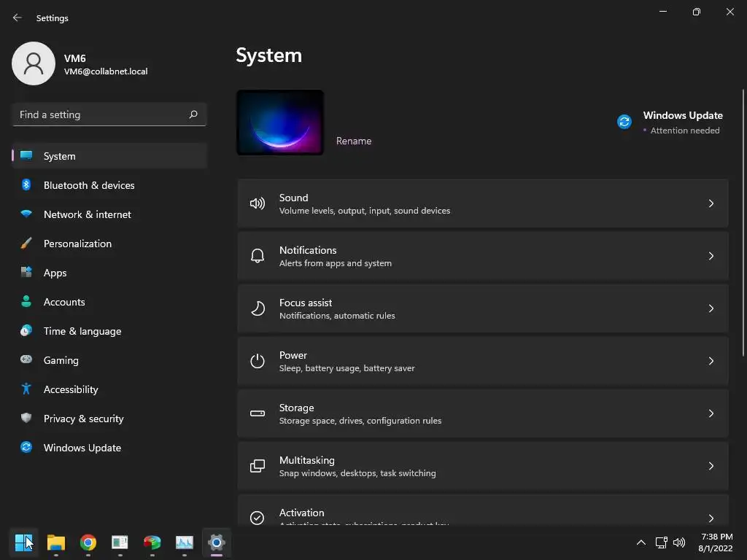The image size is (747, 560).
Task: Expand the Sound row chevron
Action: [x=711, y=204]
